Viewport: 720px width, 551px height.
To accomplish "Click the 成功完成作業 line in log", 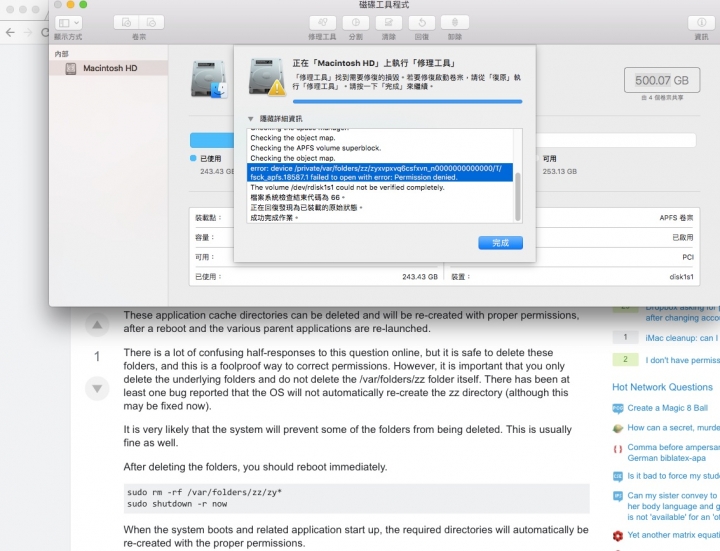I will click(x=274, y=218).
